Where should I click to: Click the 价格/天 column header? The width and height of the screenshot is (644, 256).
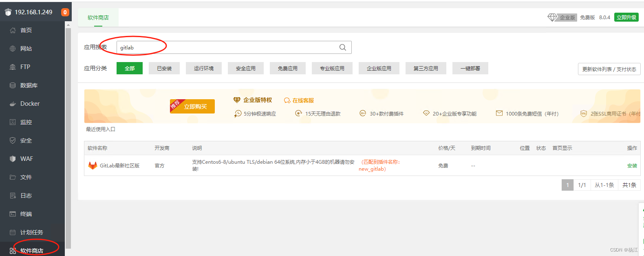pyautogui.click(x=447, y=148)
